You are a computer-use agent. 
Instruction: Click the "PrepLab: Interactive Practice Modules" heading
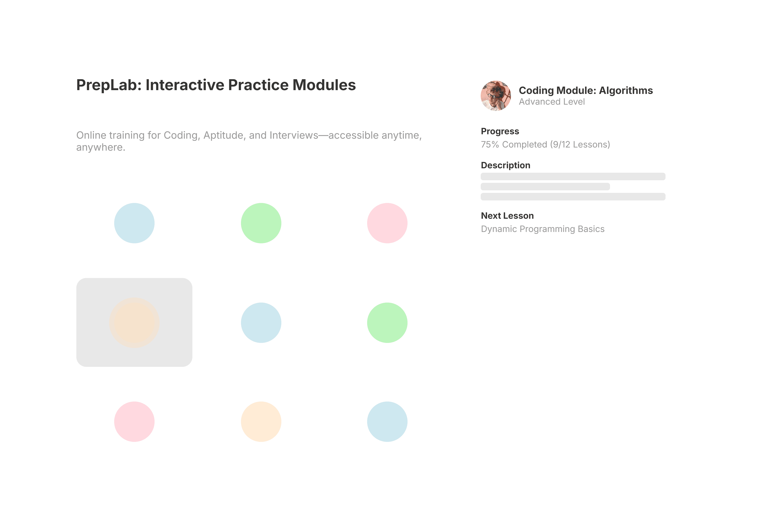pyautogui.click(x=216, y=85)
